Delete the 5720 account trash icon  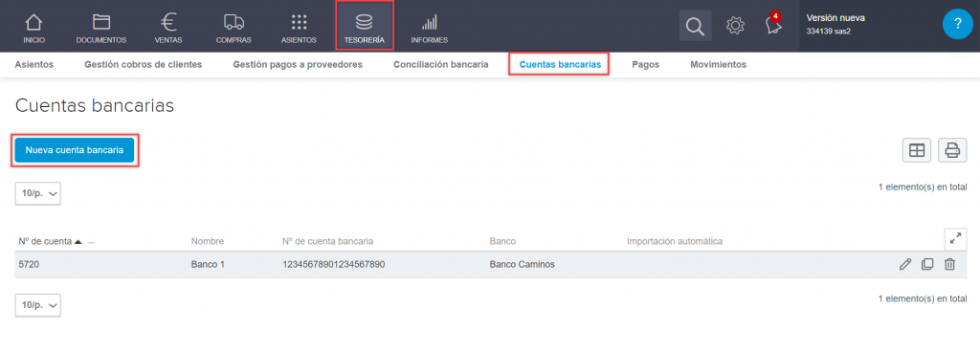(949, 265)
